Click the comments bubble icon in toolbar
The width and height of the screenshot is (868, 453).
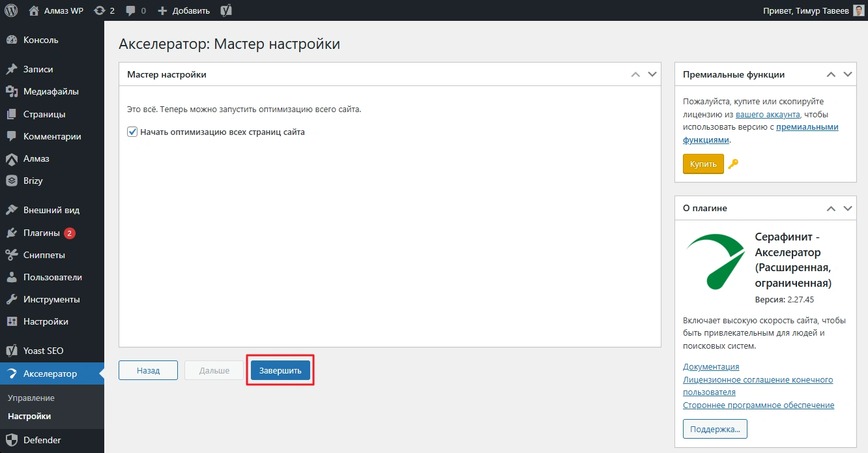point(131,10)
